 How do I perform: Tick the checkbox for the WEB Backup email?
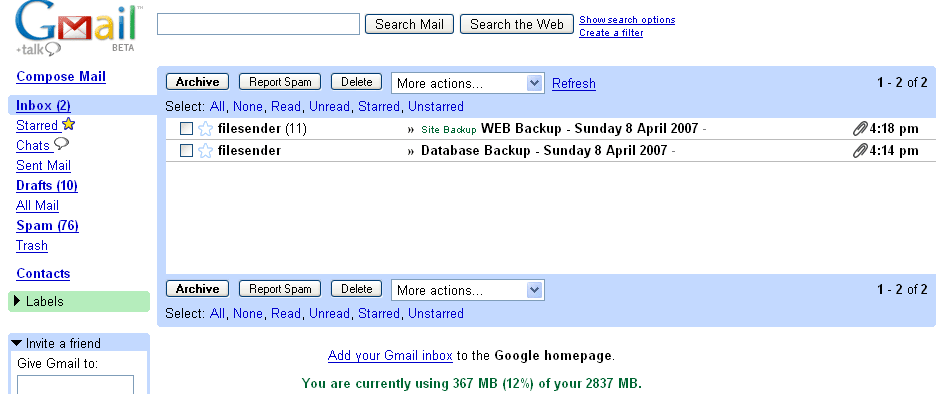click(x=187, y=129)
